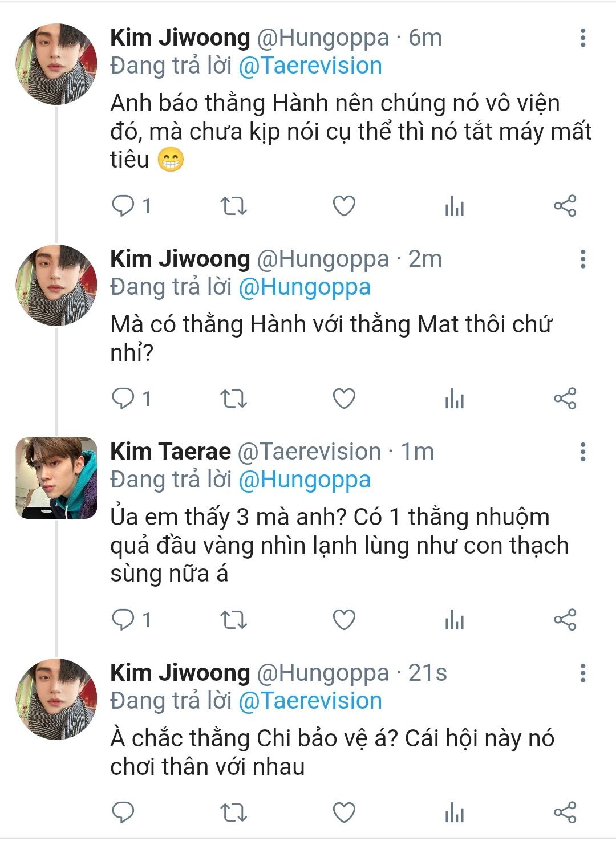The image size is (616, 841).
Task: Open @Taerevision mention in first tweet
Action: click(x=310, y=66)
